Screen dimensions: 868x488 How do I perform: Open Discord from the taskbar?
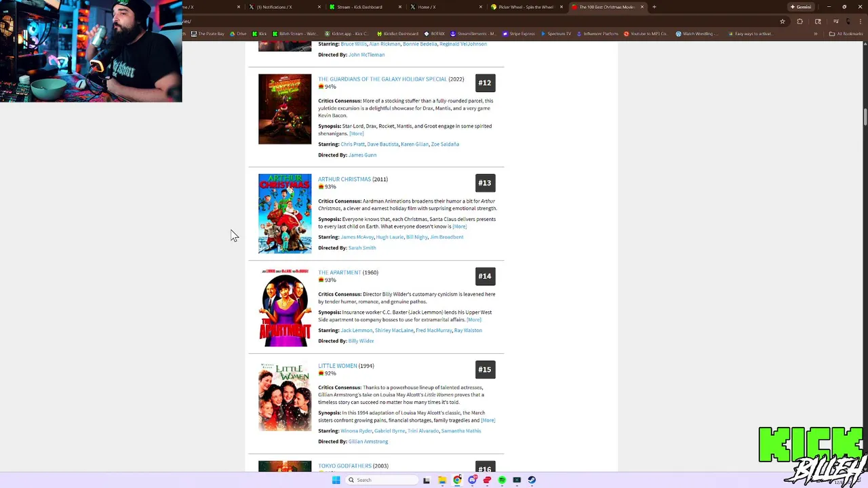click(472, 480)
